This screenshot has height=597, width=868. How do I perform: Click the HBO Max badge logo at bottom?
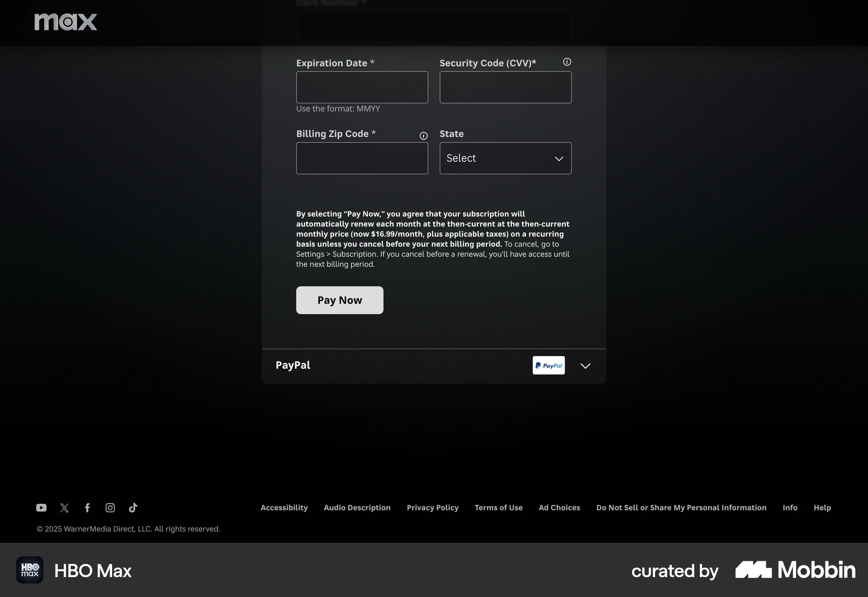[x=29, y=570]
